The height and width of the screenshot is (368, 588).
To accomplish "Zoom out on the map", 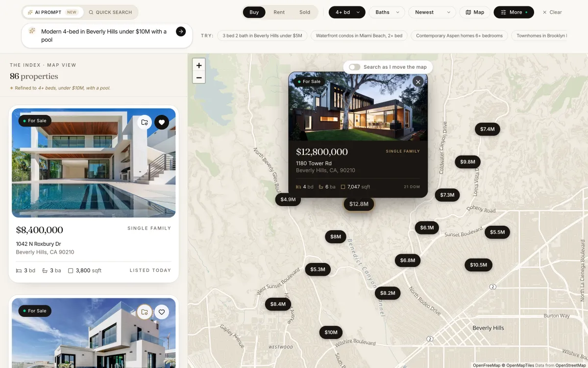I will [199, 78].
